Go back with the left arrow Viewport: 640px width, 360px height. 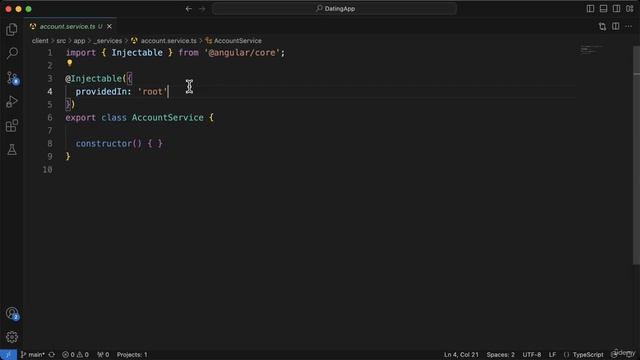pos(189,9)
